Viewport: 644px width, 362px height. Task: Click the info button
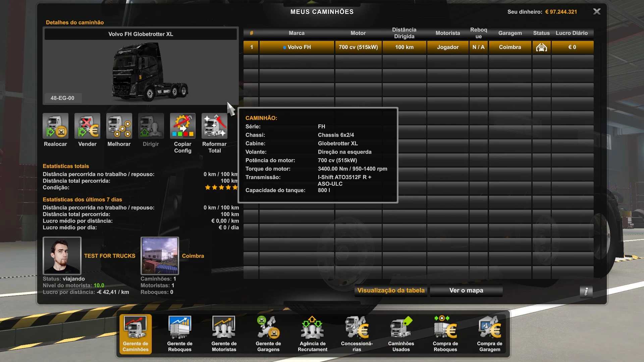coord(586,292)
